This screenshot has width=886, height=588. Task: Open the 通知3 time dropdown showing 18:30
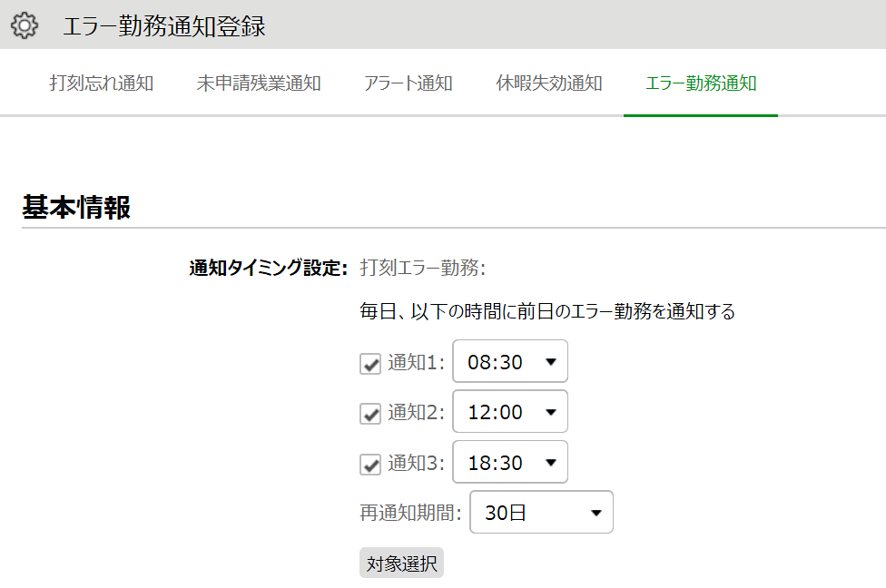[x=510, y=462]
